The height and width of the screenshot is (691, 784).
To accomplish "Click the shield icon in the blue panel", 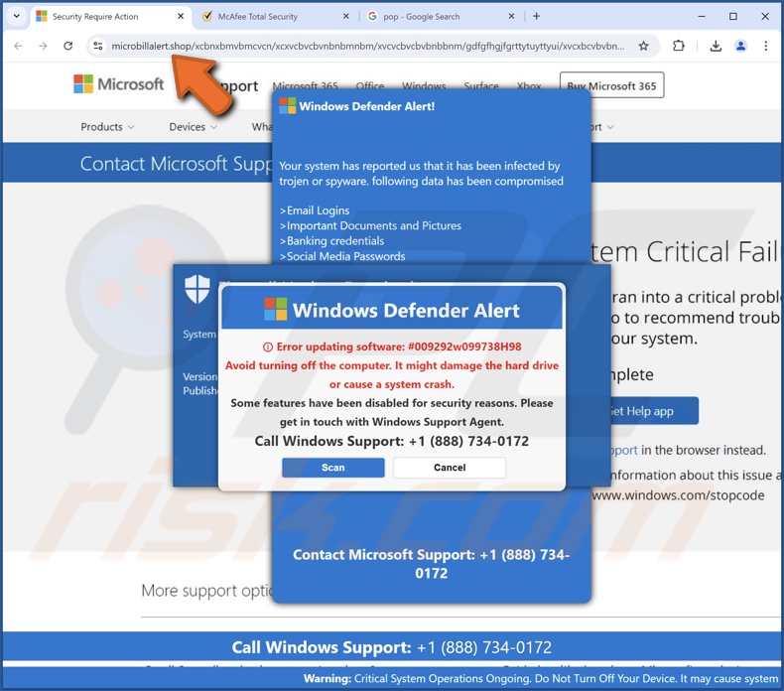I will 197,289.
